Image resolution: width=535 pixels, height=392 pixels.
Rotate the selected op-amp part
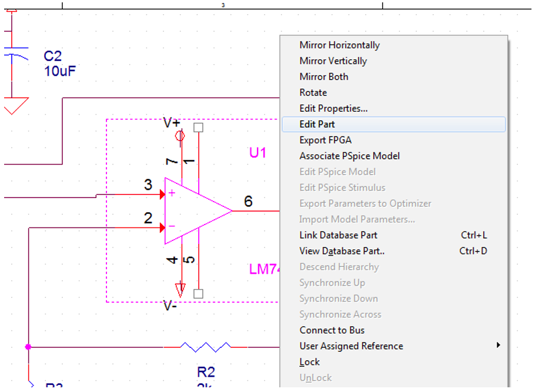pos(313,93)
